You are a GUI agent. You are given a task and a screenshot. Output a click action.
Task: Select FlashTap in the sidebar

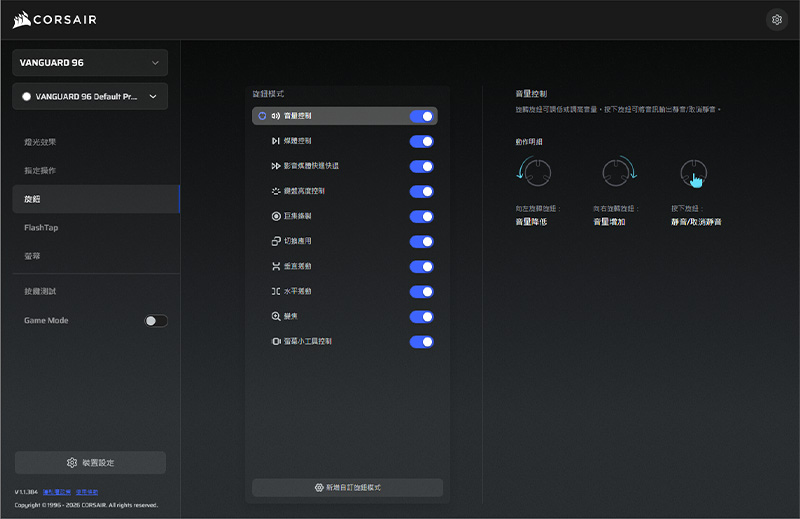pos(41,228)
